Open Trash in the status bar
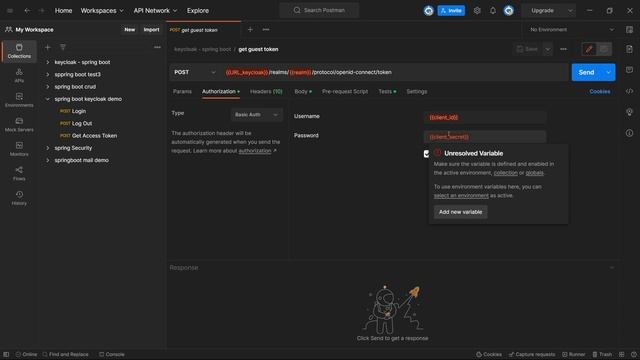The image size is (640, 360). tap(602, 354)
